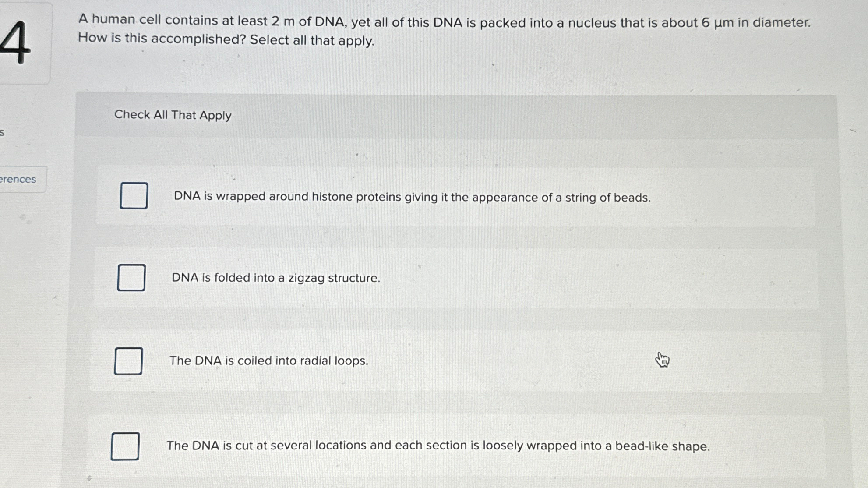The width and height of the screenshot is (868, 488).
Task: Click the highlighted row containing the radial loops option
Action: click(x=394, y=361)
